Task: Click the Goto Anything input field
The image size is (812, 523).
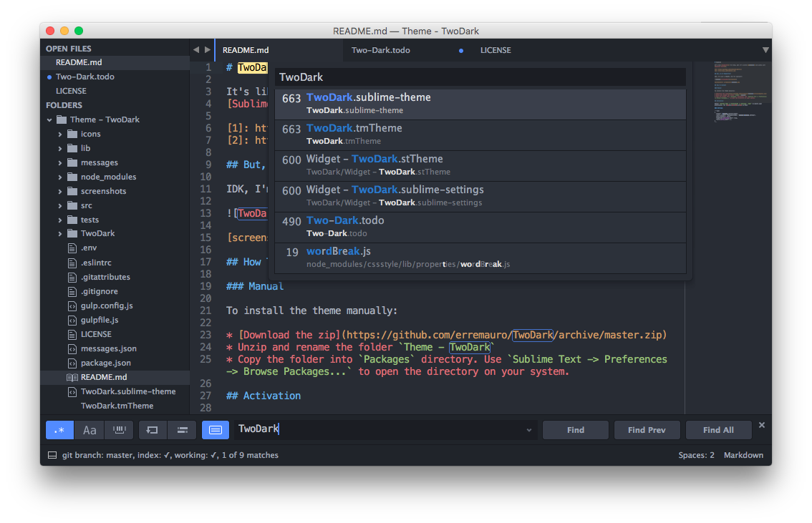Action: click(x=480, y=77)
